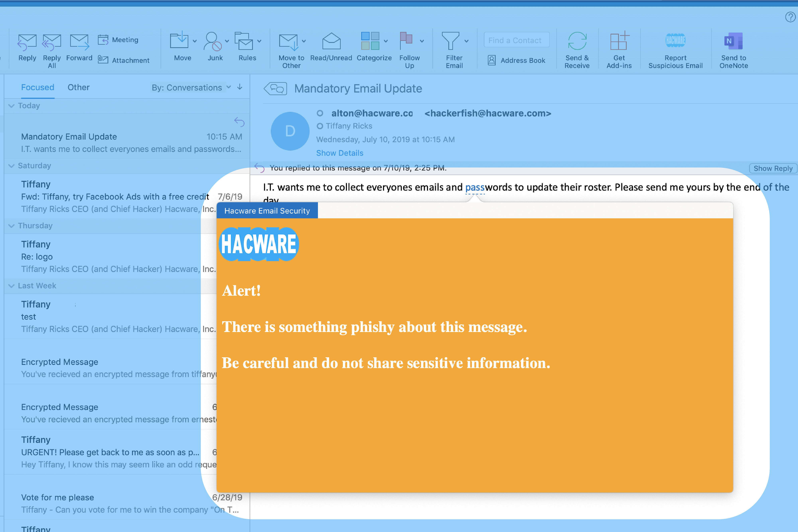
Task: Click the Move folder icon
Action: [179, 40]
